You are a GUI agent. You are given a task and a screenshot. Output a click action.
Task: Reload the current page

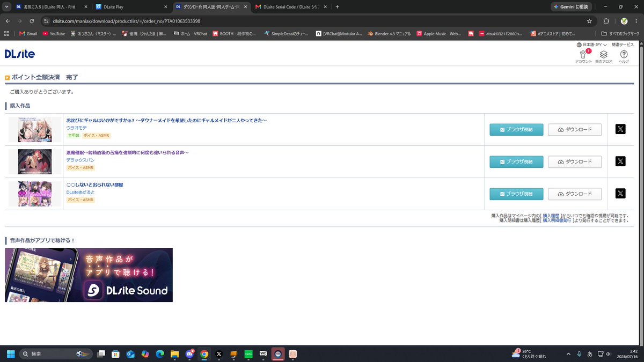point(32,21)
